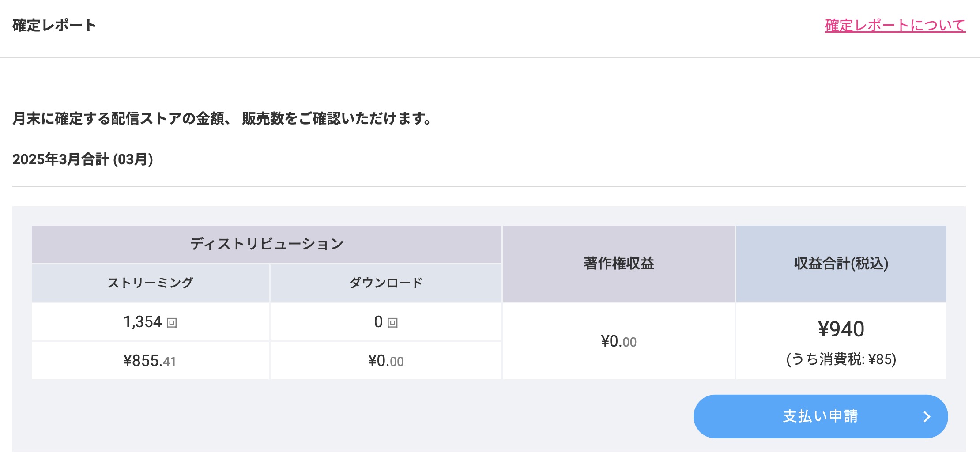Click the download count value 0

[x=378, y=322]
